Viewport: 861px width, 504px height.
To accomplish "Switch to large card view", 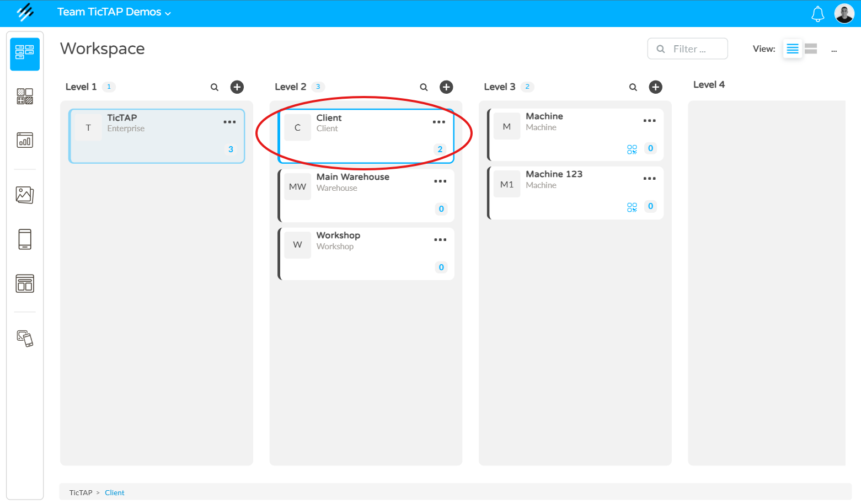I will tap(811, 49).
